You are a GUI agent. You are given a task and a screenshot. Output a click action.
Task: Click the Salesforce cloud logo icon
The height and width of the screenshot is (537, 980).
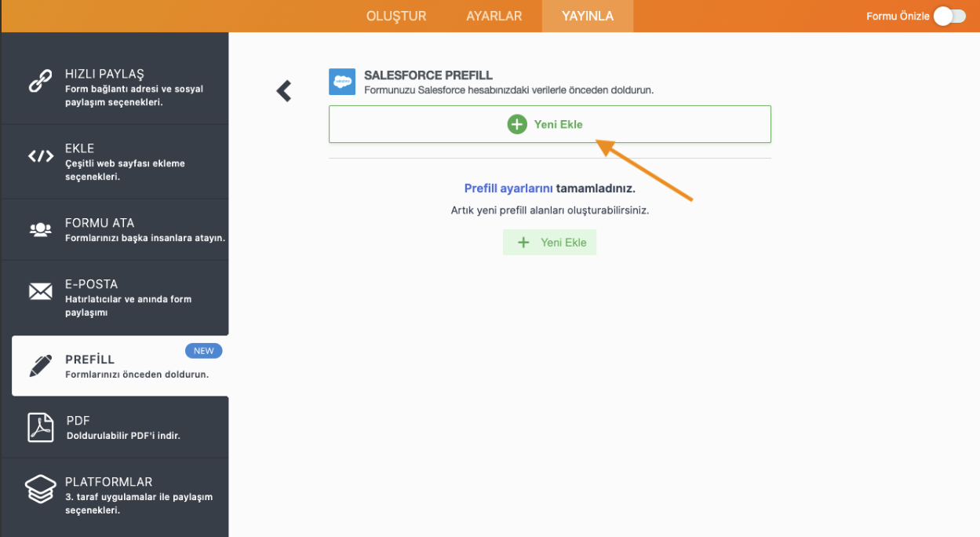[x=342, y=82]
